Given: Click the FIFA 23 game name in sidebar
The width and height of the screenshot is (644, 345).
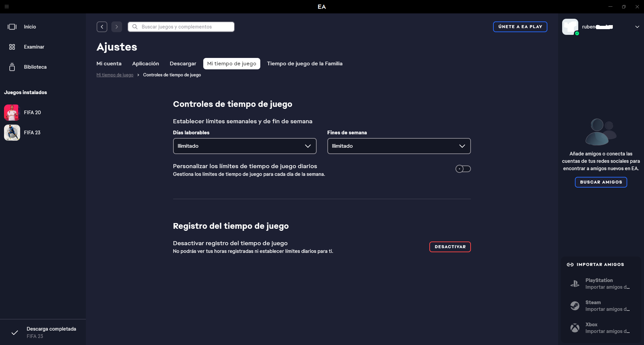Looking at the screenshot, I should tap(32, 133).
